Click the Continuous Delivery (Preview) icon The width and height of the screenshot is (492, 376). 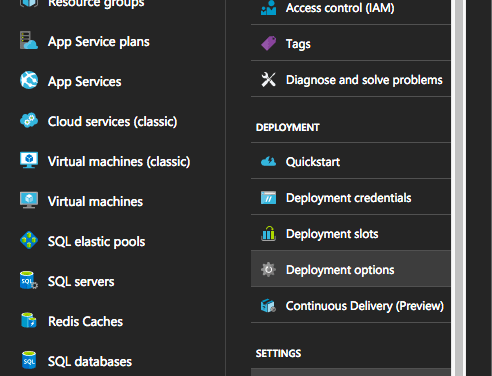(x=268, y=305)
